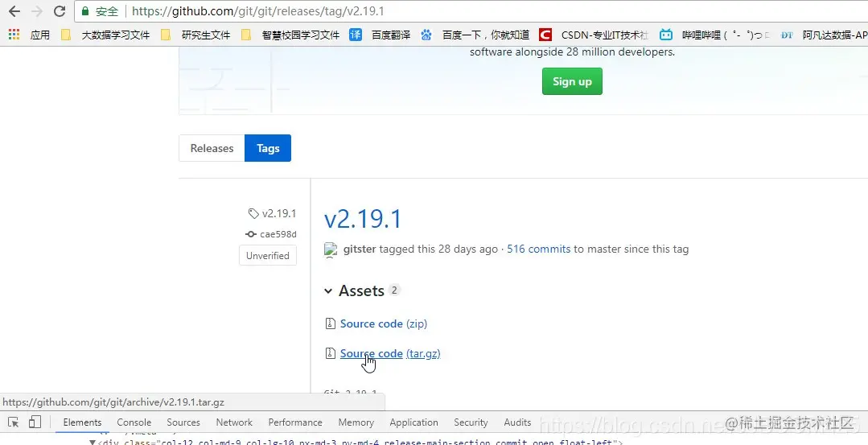Collapse the div.col-12 node in Elements tree
This screenshot has height=445, width=868.
point(93,443)
